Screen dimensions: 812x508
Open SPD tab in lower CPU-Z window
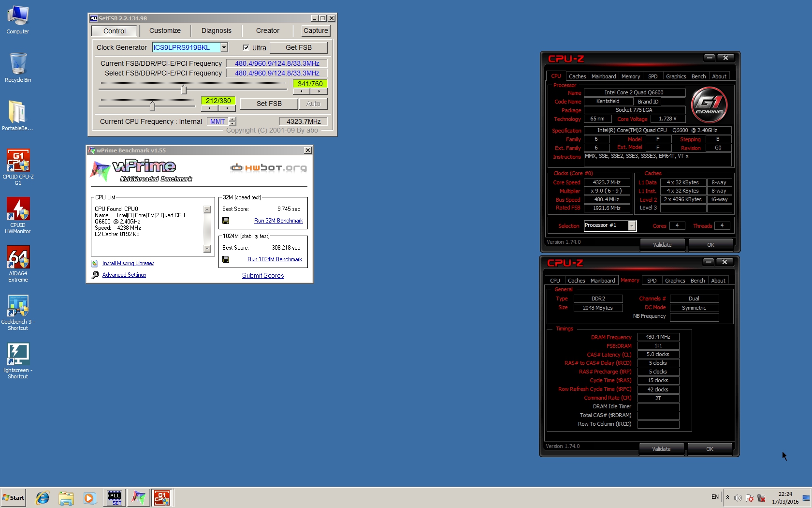coord(652,281)
